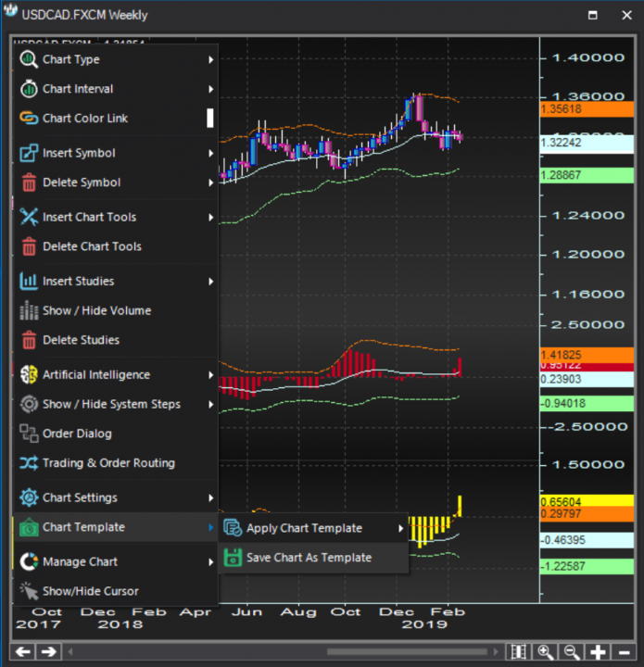The image size is (644, 667).
Task: Click the Delete Chart Tools trash icon
Action: click(x=29, y=246)
